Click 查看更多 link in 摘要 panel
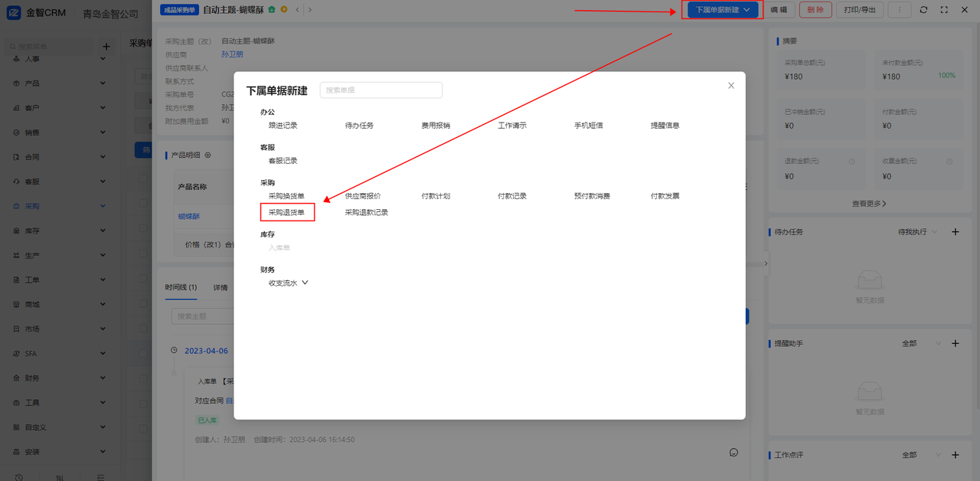The height and width of the screenshot is (481, 980). click(x=870, y=204)
